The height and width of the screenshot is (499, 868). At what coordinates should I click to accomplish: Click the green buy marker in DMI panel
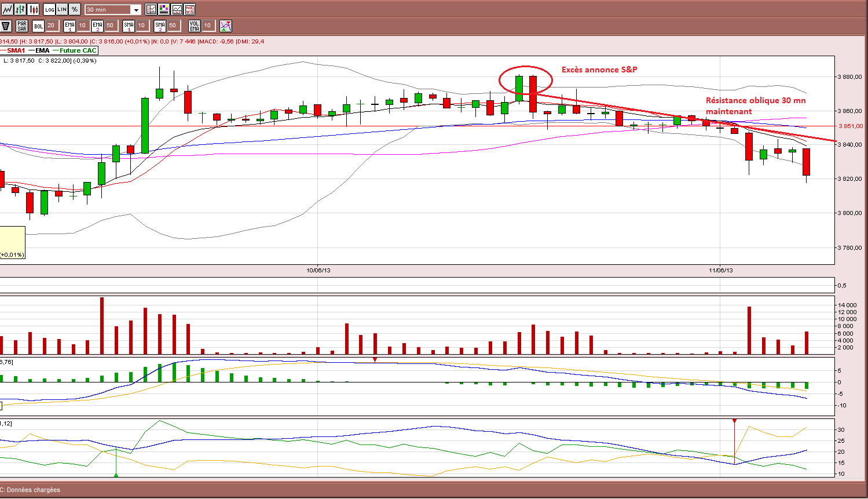[x=116, y=475]
